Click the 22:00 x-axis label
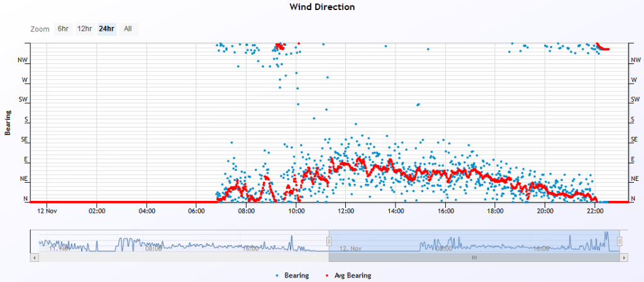 point(595,211)
